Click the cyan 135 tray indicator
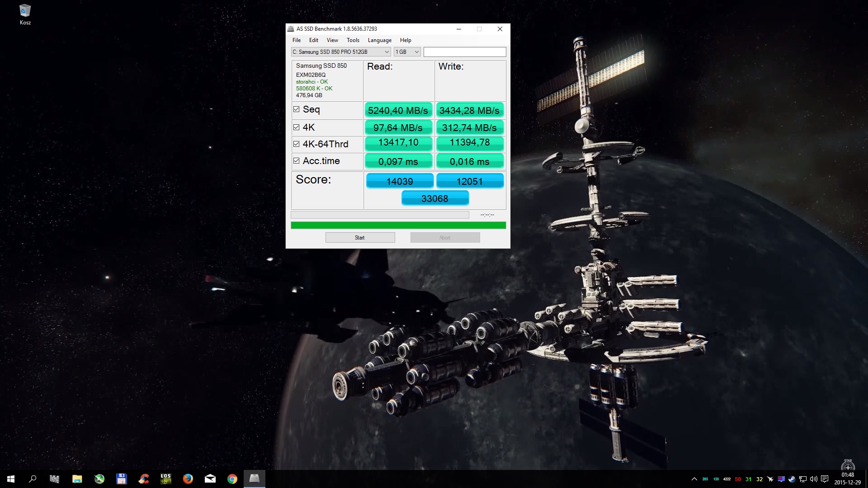 716,479
